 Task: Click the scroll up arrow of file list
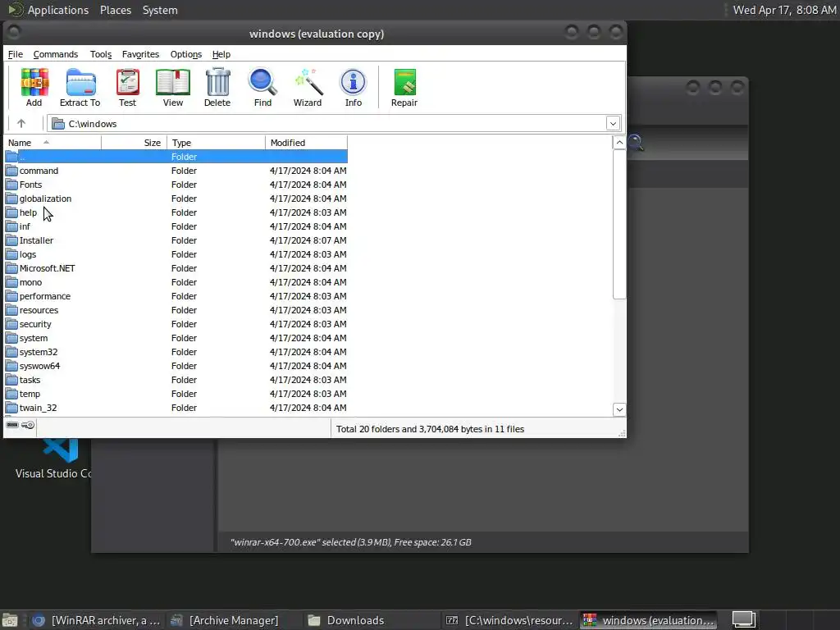click(619, 143)
